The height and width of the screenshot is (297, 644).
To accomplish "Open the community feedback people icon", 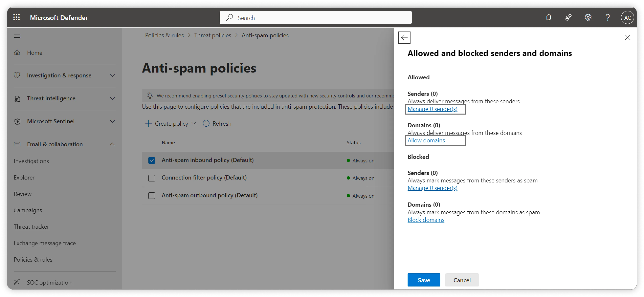I will pos(568,18).
